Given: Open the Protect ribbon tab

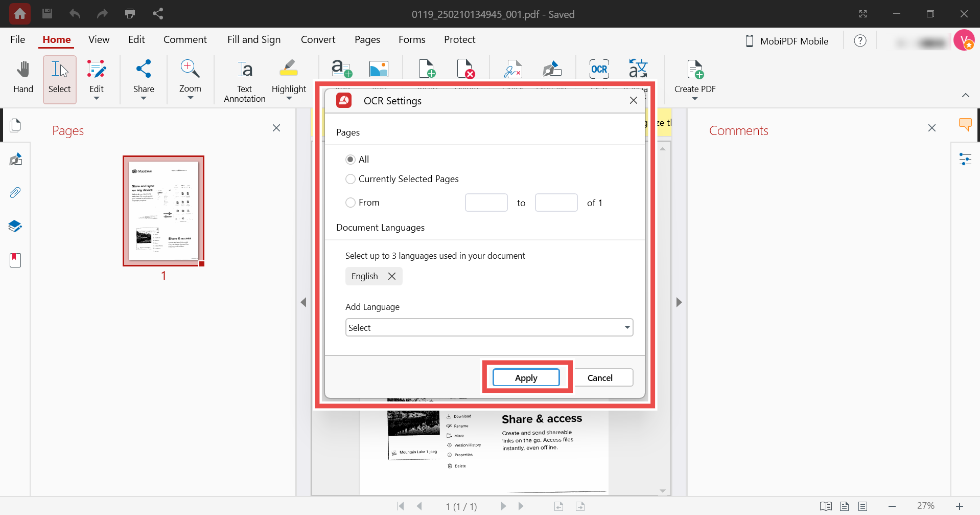Looking at the screenshot, I should [x=459, y=39].
